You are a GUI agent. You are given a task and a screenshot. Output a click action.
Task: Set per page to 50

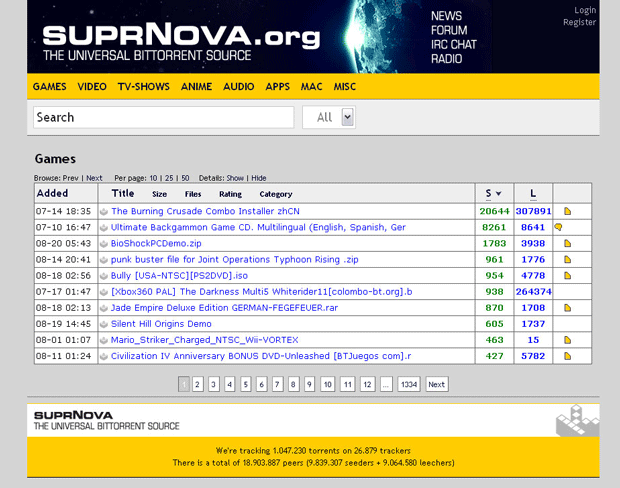point(185,178)
